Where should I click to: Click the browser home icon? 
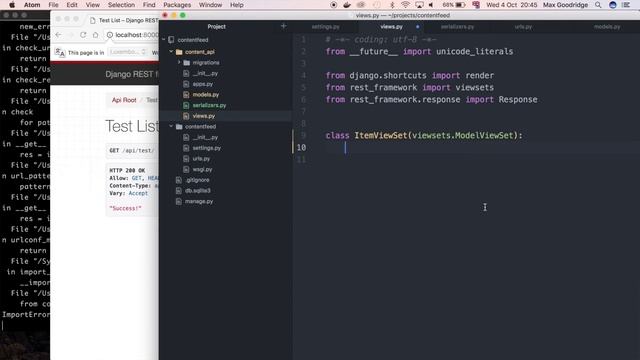(x=96, y=35)
